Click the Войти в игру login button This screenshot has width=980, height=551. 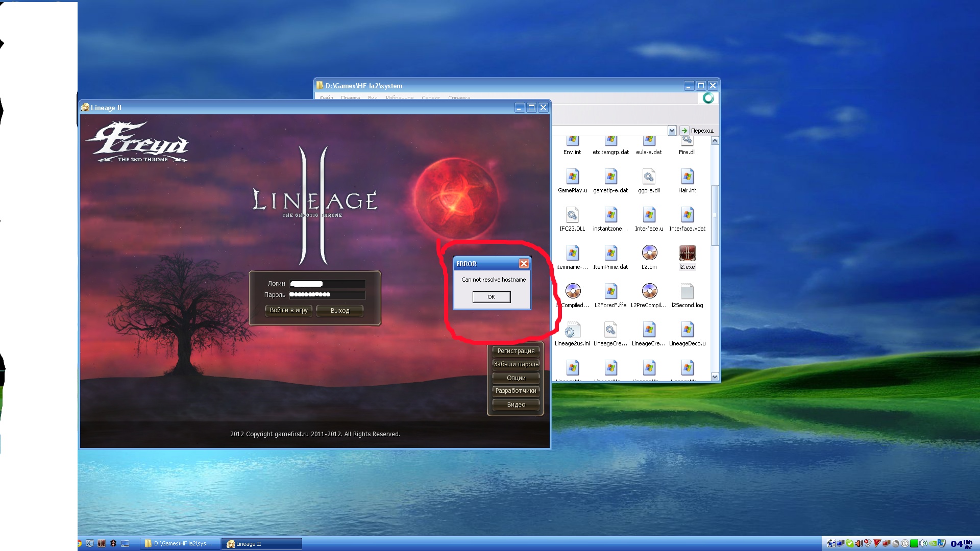[x=288, y=310]
